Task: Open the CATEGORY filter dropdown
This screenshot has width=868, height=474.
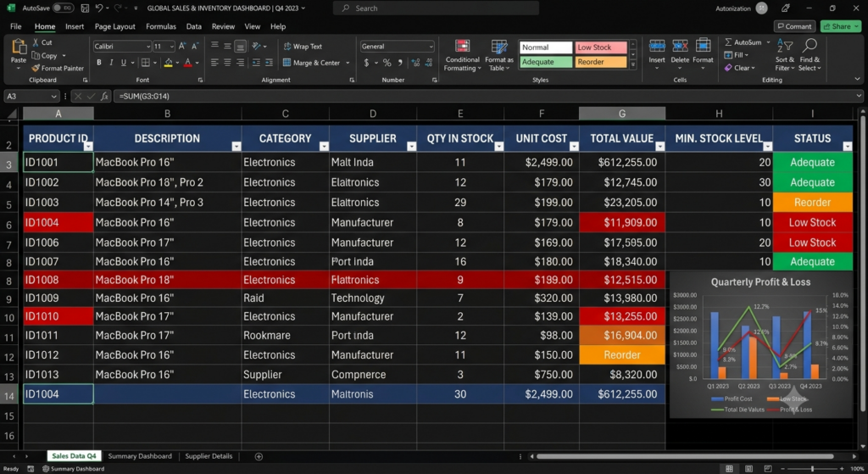Action: click(324, 146)
